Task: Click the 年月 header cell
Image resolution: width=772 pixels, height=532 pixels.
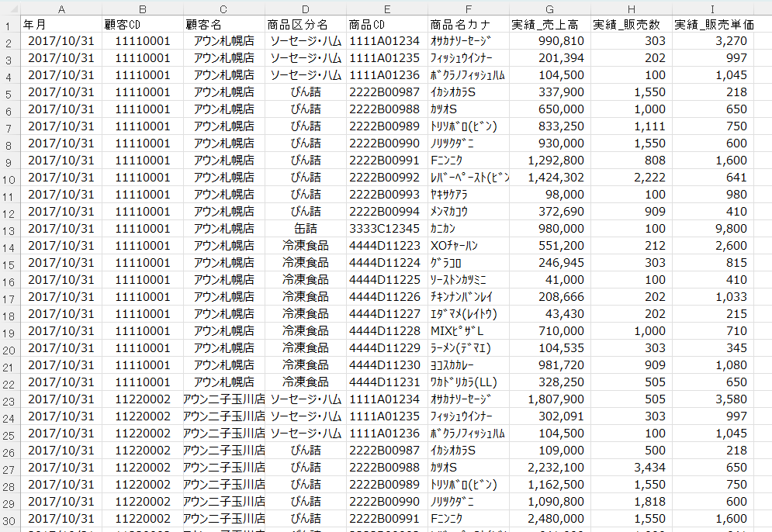Action: [x=61, y=24]
